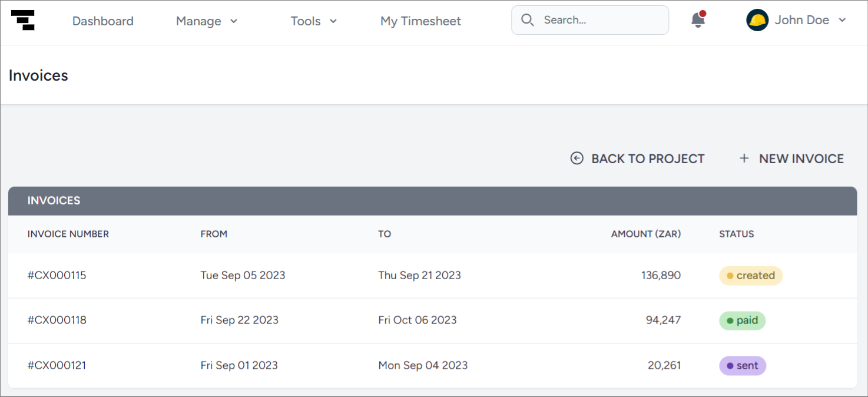
Task: Click the status dot inside the paid badge
Action: [x=729, y=320]
